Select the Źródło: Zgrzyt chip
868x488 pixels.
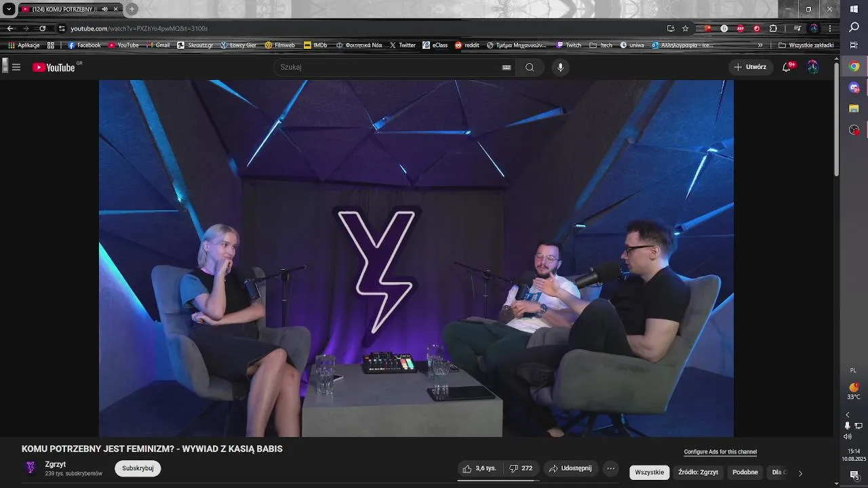(698, 472)
